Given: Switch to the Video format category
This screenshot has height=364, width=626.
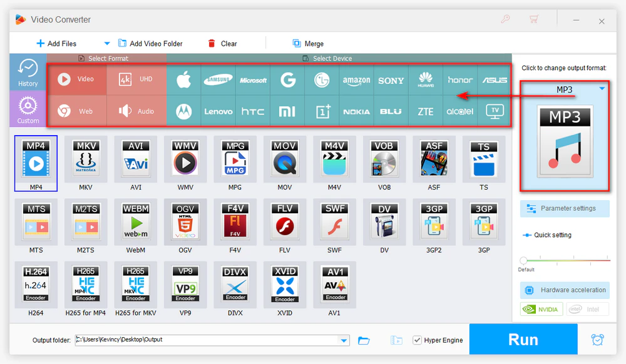Looking at the screenshot, I should click(76, 79).
